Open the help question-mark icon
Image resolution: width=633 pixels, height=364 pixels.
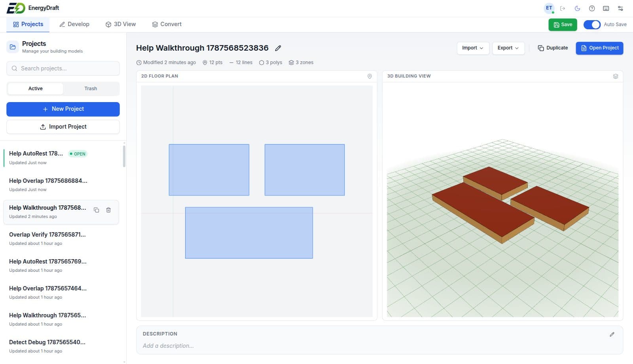point(592,8)
